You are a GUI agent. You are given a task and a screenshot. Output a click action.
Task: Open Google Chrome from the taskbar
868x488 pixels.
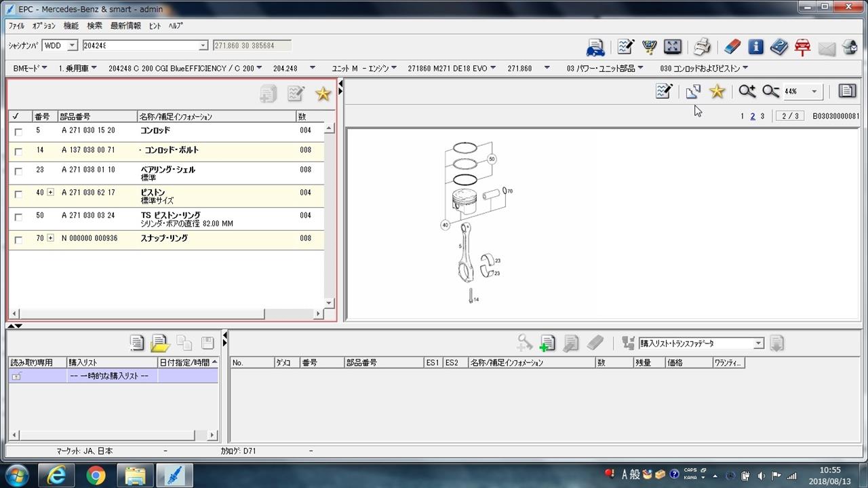point(96,476)
